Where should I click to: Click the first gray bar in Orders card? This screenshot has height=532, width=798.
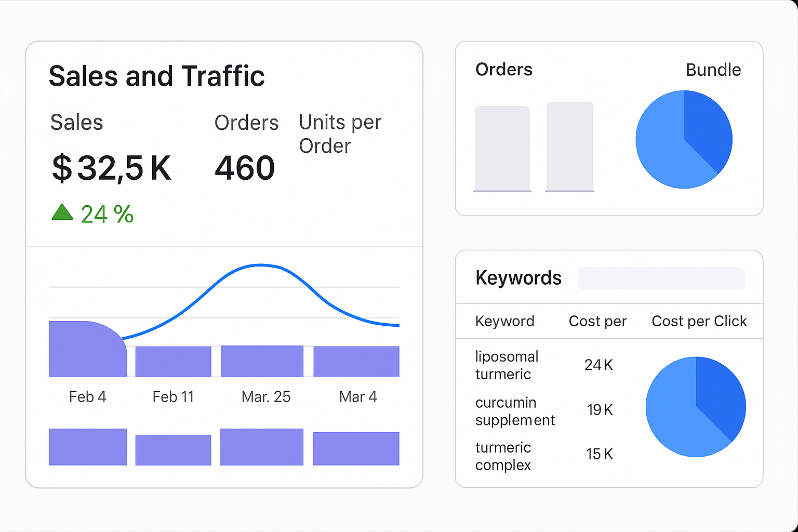click(502, 149)
